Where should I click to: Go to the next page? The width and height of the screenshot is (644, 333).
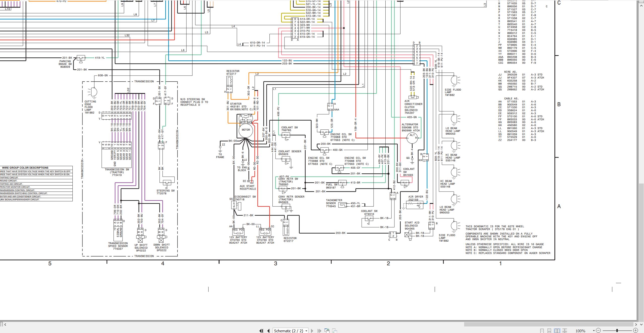[312, 331]
